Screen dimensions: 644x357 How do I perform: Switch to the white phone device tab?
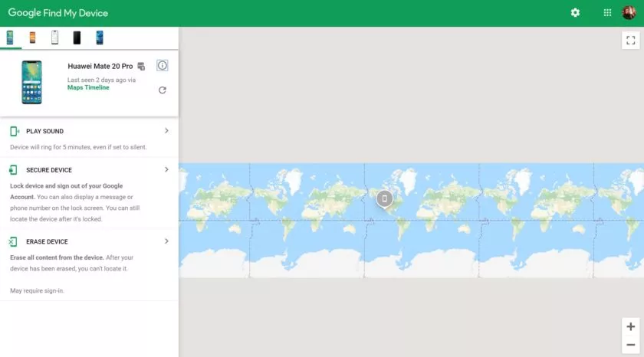(54, 38)
